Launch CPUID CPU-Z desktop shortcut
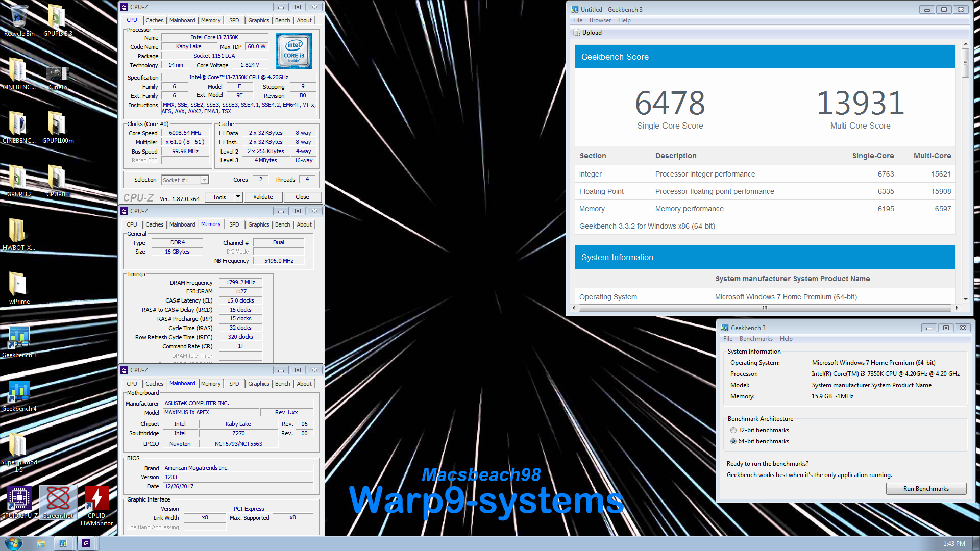Screen dimensions: 980x551 (x=19, y=503)
